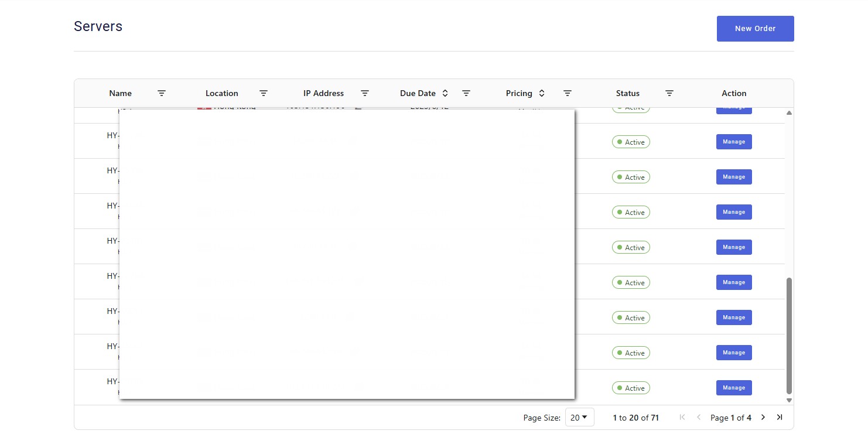The height and width of the screenshot is (444, 868).
Task: Click the Due Date column header label
Action: point(418,93)
